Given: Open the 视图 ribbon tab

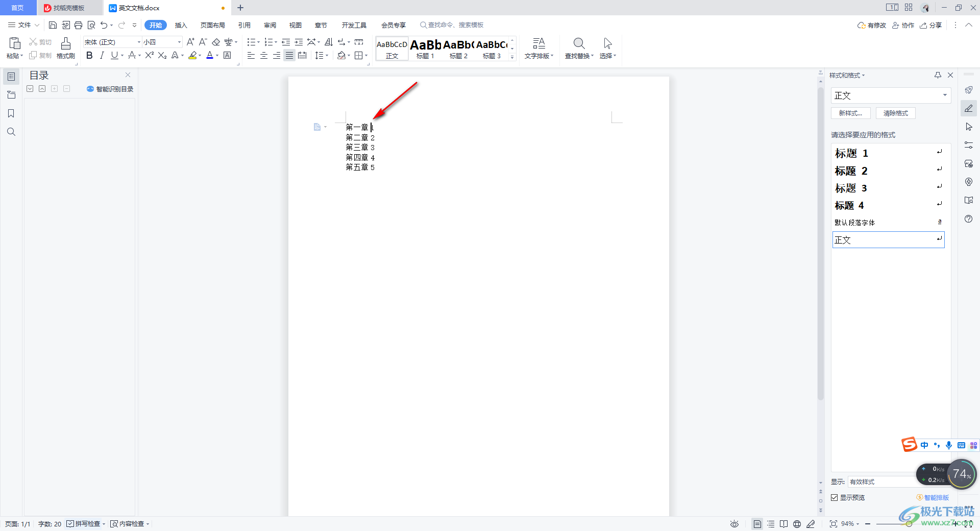Looking at the screenshot, I should [x=296, y=25].
